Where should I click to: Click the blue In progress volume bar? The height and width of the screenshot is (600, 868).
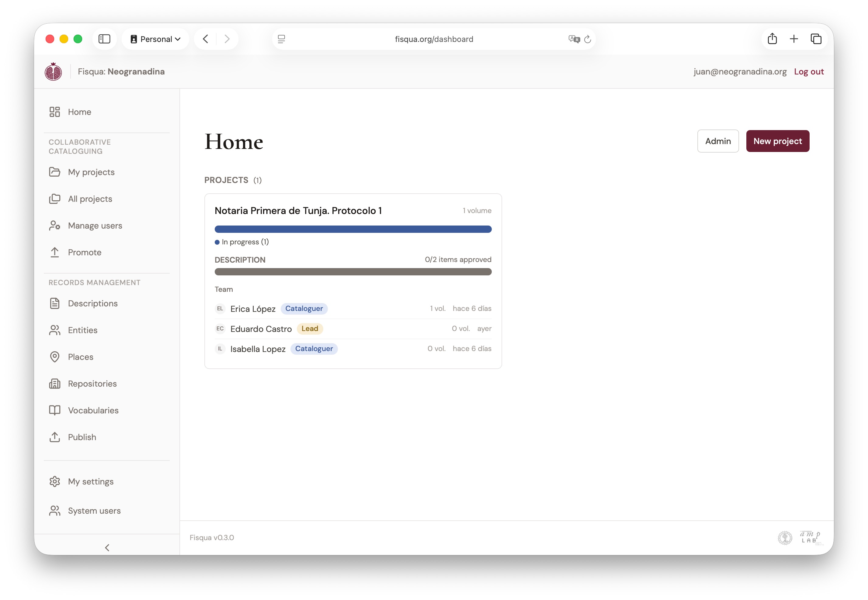(x=353, y=229)
